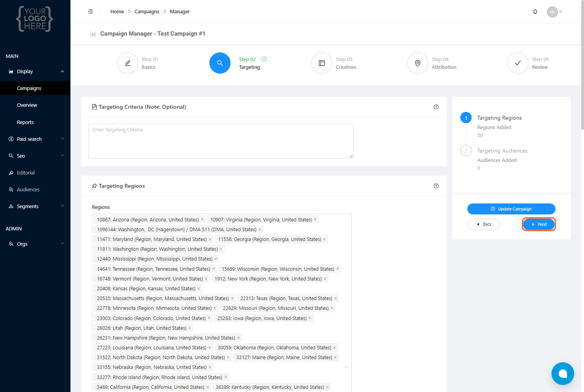Open help for Targeting Criteria section
Viewport: 584px width, 392px height.
[x=436, y=107]
